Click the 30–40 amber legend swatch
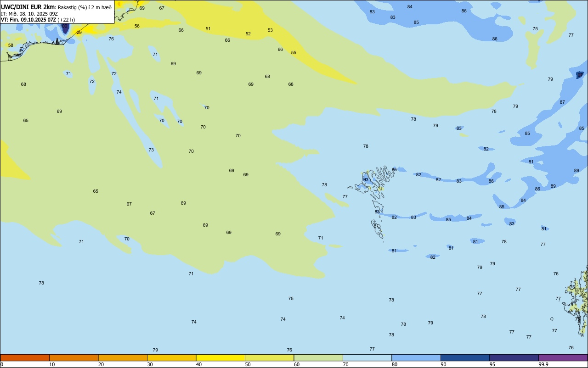The width and height of the screenshot is (588, 368). click(x=171, y=357)
